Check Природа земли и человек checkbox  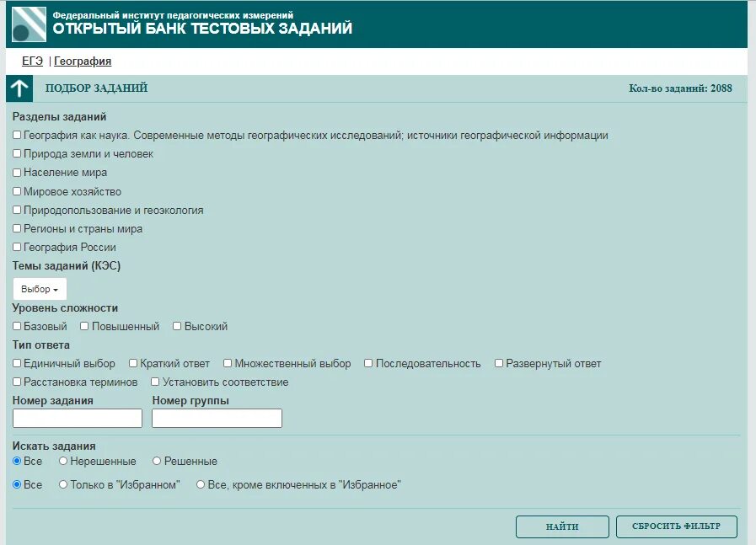point(17,153)
